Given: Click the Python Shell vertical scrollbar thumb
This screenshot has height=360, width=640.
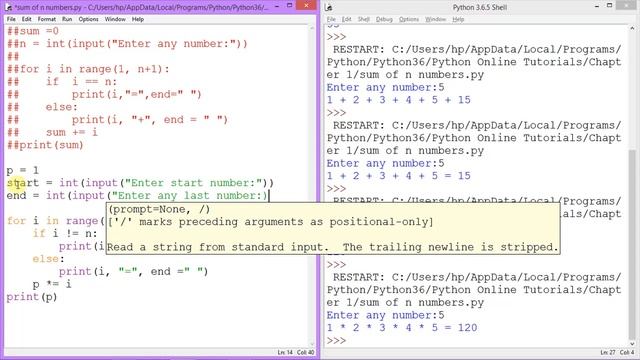Looking at the screenshot, I should (632, 245).
